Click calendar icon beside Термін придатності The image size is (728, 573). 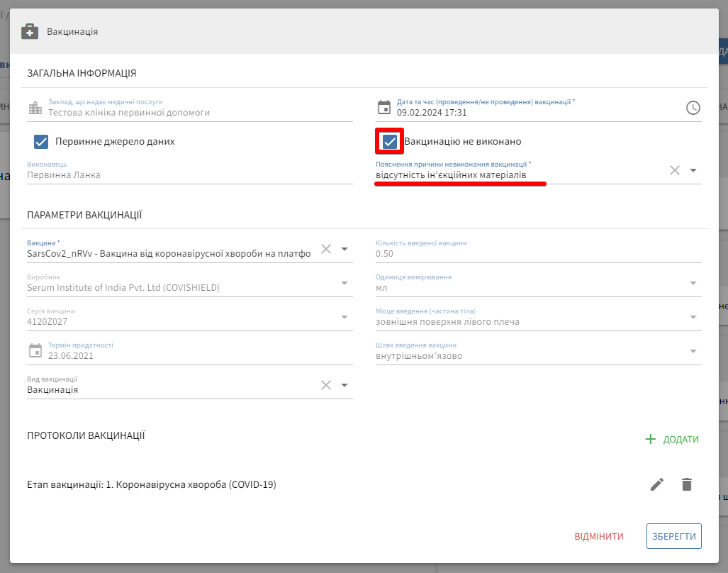35,351
